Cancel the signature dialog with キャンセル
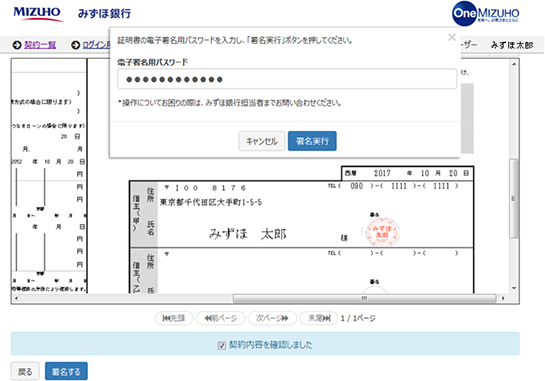 tap(261, 141)
